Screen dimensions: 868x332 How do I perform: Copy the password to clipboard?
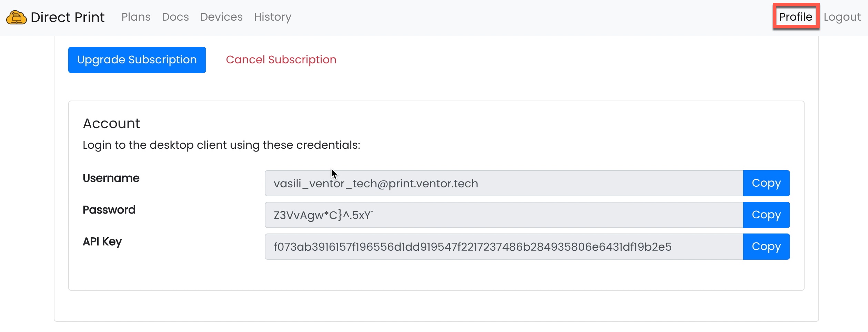click(x=766, y=215)
